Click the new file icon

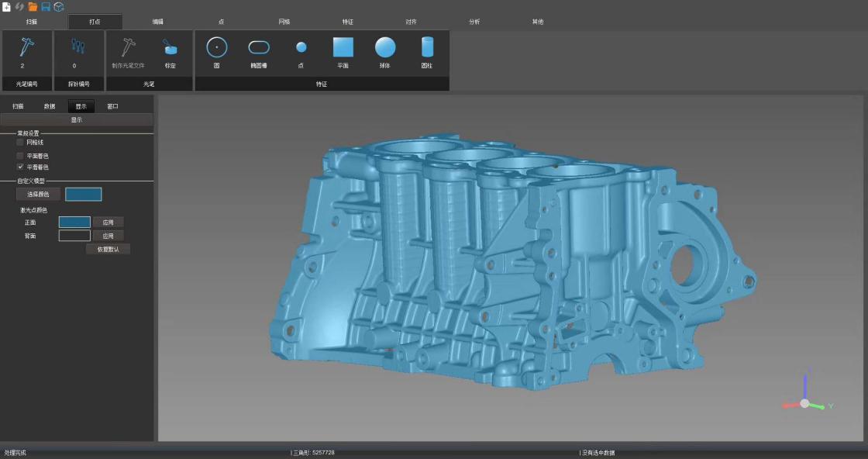[x=6, y=6]
